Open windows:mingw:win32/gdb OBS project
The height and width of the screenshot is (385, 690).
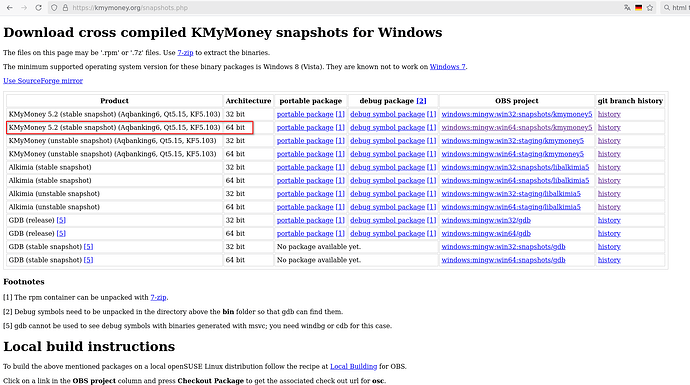[486, 220]
